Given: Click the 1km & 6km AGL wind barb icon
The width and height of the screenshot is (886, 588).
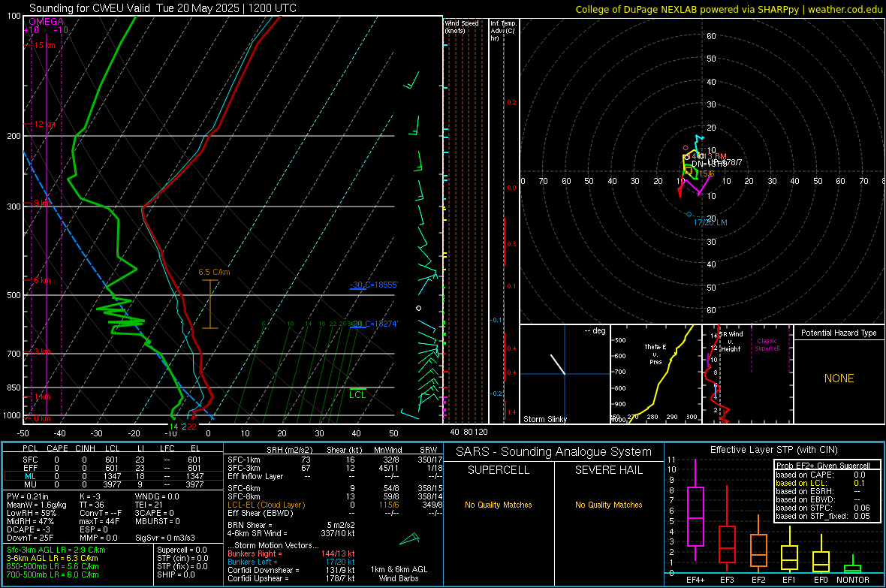Looking at the screenshot, I should coord(410,538).
